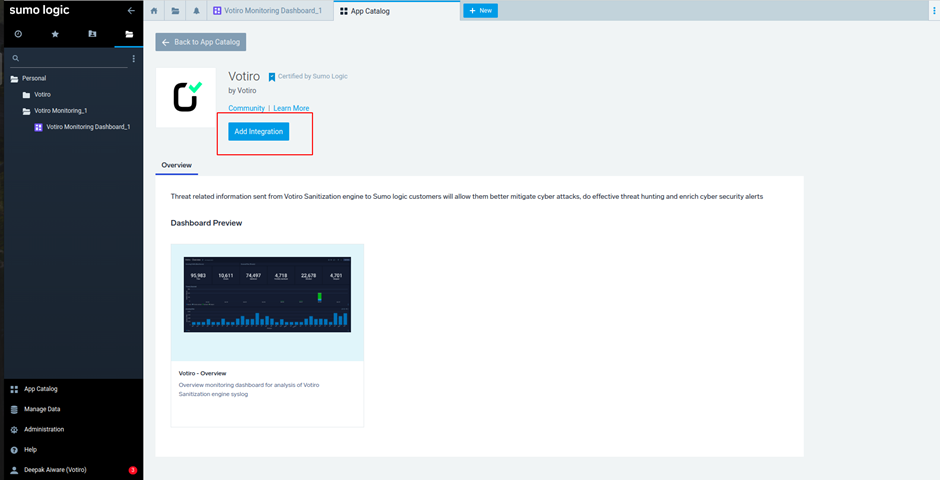
Task: Open the Recent clock tab icon
Action: coord(18,34)
